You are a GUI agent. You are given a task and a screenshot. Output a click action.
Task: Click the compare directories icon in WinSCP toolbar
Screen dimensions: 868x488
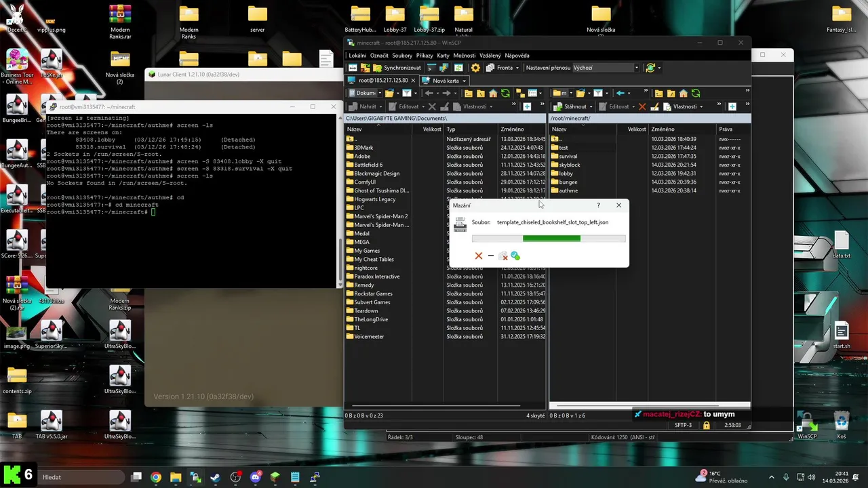click(x=353, y=68)
